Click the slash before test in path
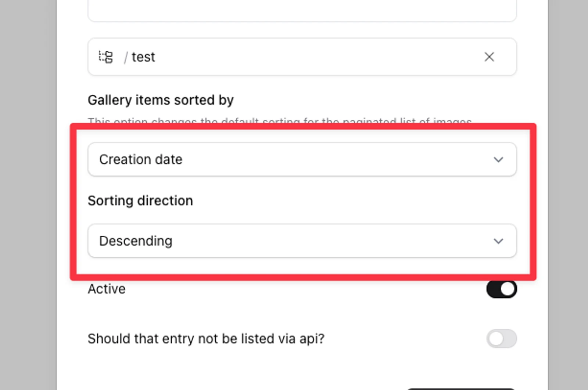 pyautogui.click(x=126, y=57)
